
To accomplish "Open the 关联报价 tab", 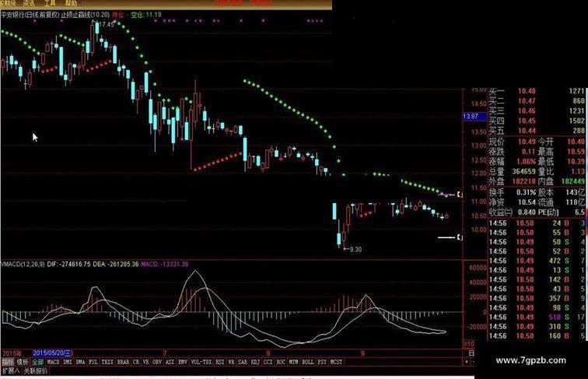I will click(x=36, y=371).
